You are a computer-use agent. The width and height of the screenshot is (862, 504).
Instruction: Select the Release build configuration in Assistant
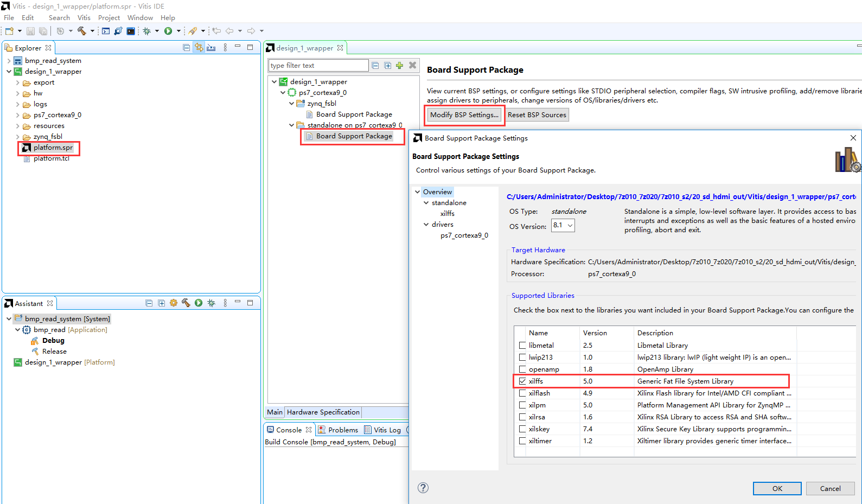54,352
